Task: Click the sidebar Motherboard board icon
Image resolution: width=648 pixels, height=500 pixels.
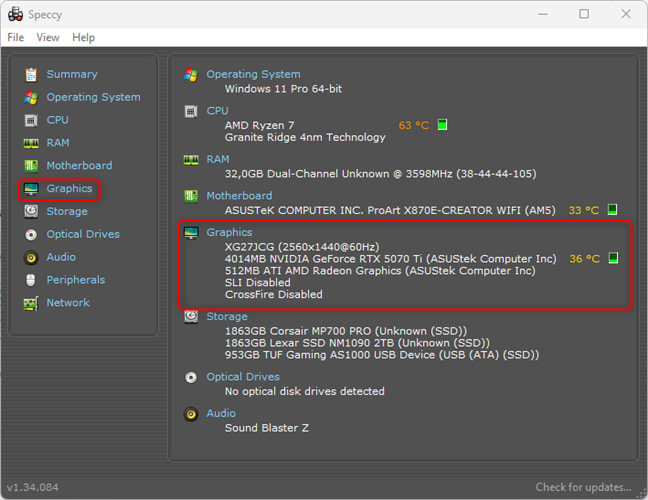Action: [31, 166]
